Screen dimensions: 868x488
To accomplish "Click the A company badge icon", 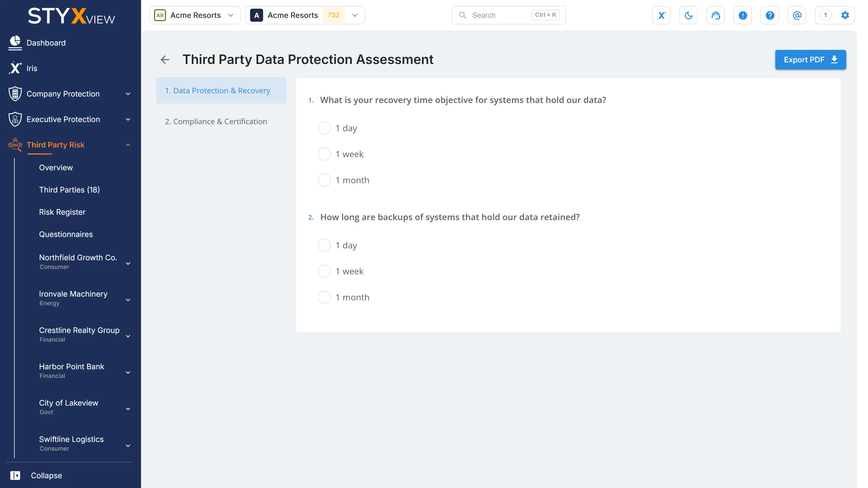I will click(256, 15).
